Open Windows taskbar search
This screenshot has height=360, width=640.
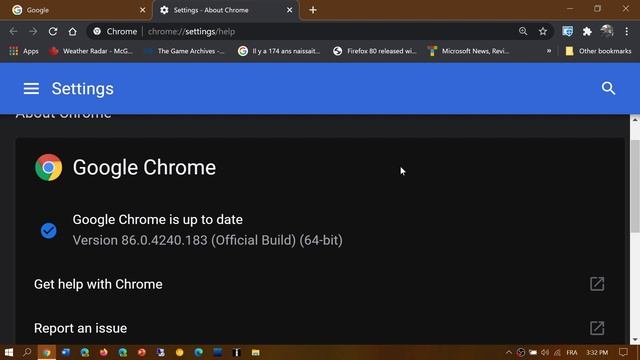point(27,352)
